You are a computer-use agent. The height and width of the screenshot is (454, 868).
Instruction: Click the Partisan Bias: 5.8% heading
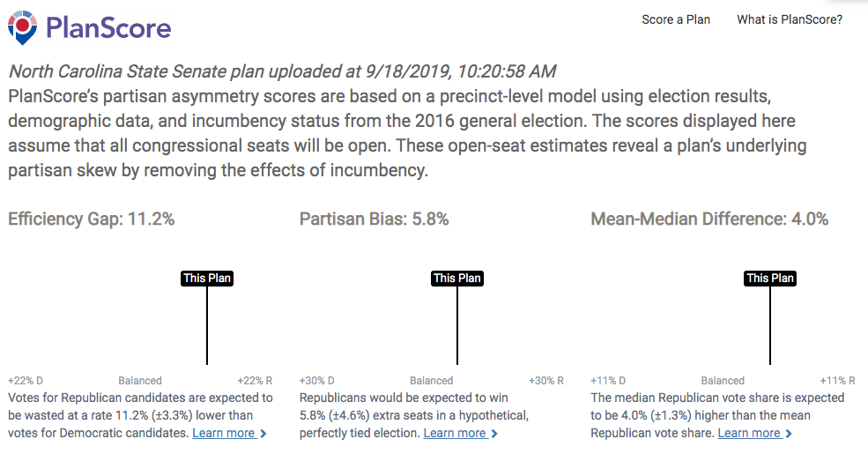tap(375, 220)
